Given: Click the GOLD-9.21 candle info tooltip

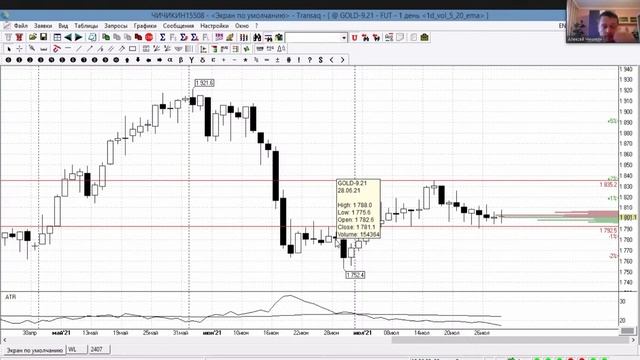Looking at the screenshot, I should (358, 209).
